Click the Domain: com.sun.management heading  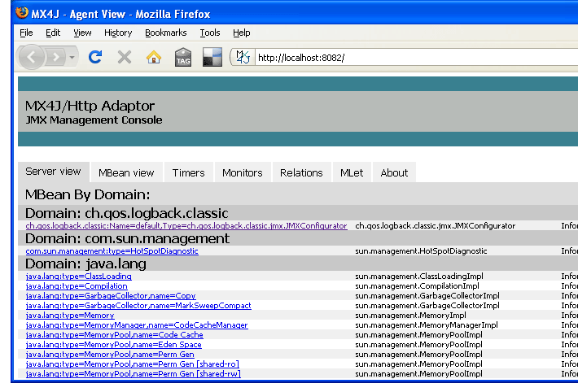[x=127, y=238]
